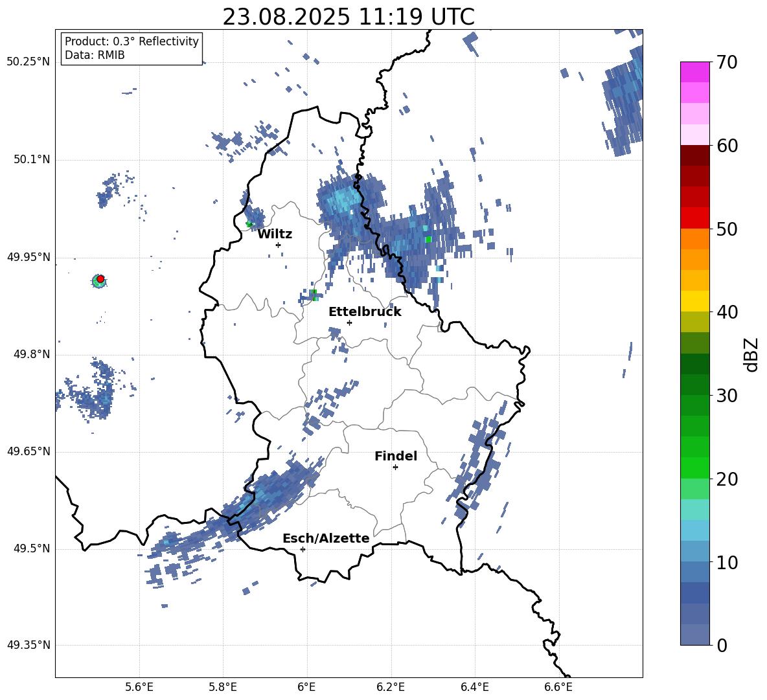Click the 'Data: RMIB' text
767x700 pixels.
pyautogui.click(x=95, y=55)
